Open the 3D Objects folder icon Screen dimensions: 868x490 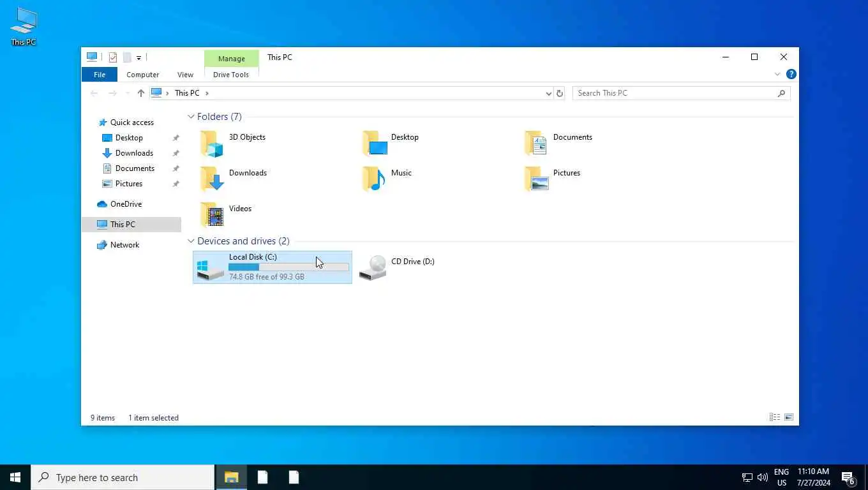click(212, 144)
